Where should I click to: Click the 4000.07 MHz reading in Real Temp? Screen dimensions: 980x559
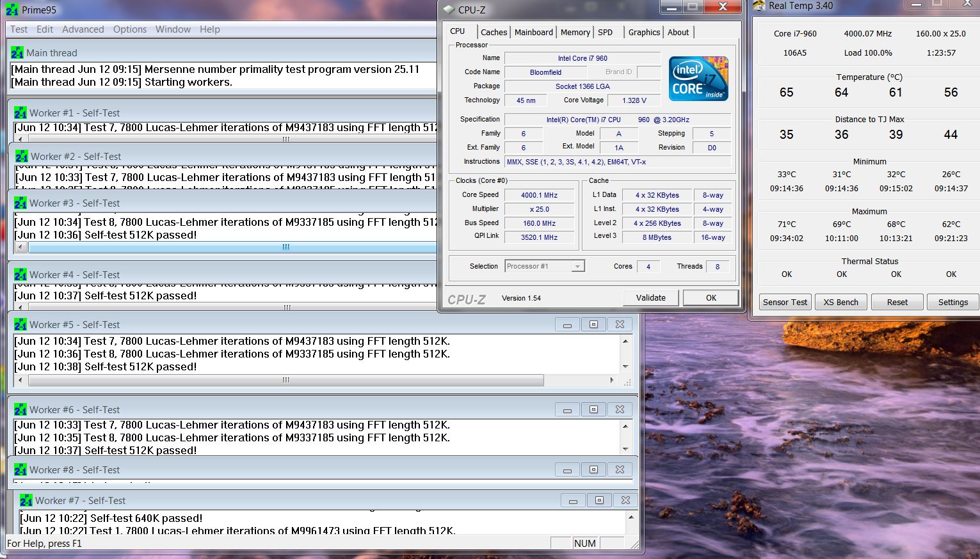coord(868,34)
